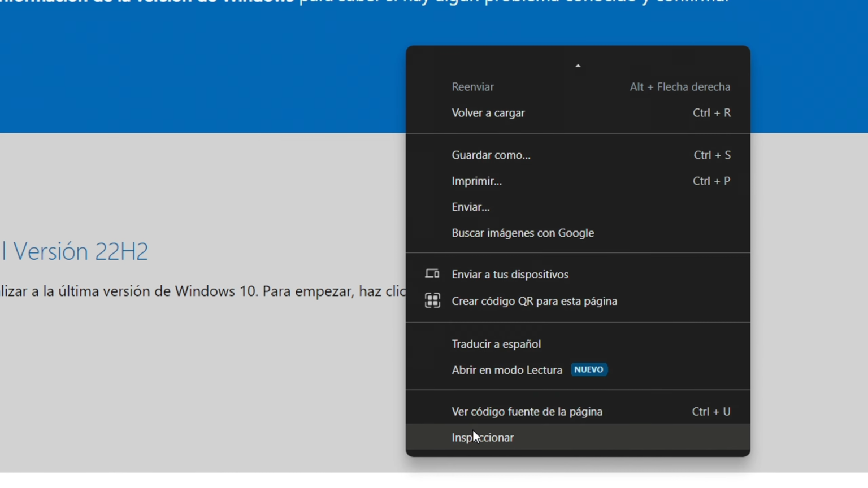The image size is (868, 488).
Task: Select Ver código fuente de la página
Action: click(527, 412)
